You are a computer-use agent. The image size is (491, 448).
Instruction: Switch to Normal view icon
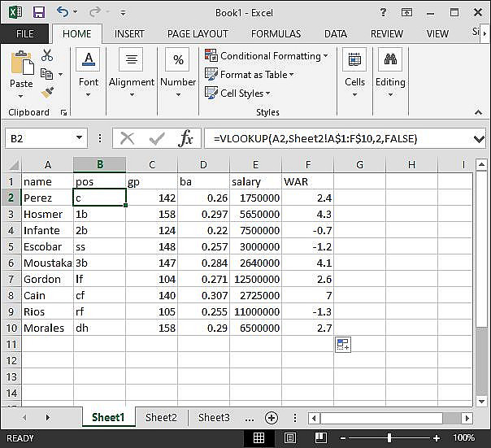pyautogui.click(x=259, y=437)
